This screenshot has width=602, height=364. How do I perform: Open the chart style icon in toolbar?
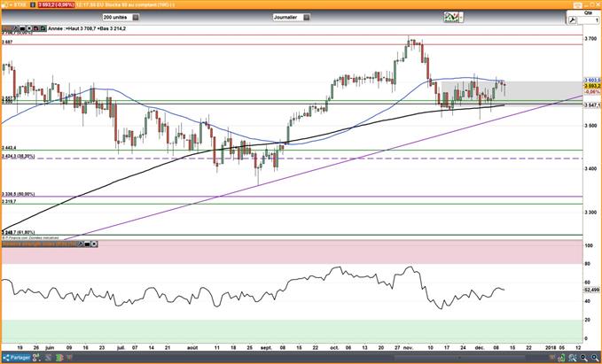pos(450,17)
